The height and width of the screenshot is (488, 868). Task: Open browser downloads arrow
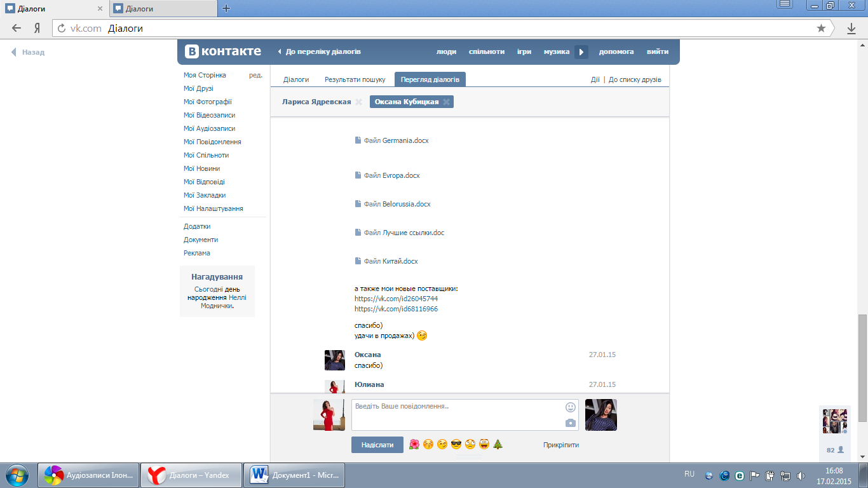851,29
